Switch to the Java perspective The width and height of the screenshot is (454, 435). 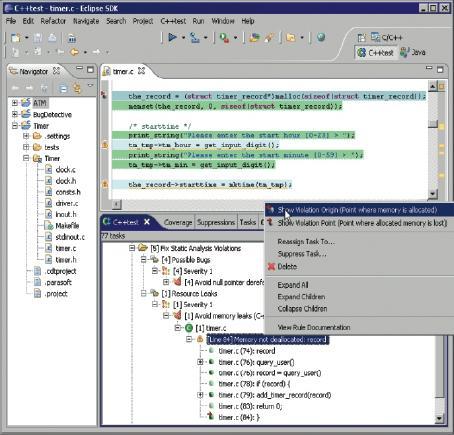click(413, 52)
